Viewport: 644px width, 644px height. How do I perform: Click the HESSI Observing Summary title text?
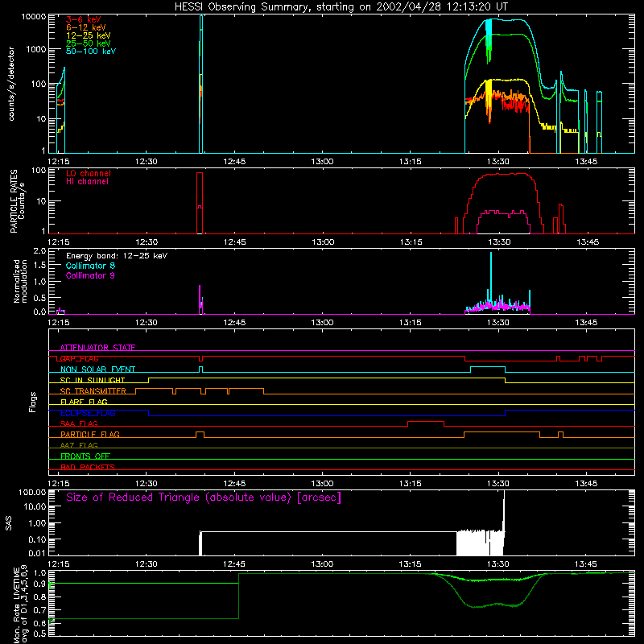click(341, 6)
